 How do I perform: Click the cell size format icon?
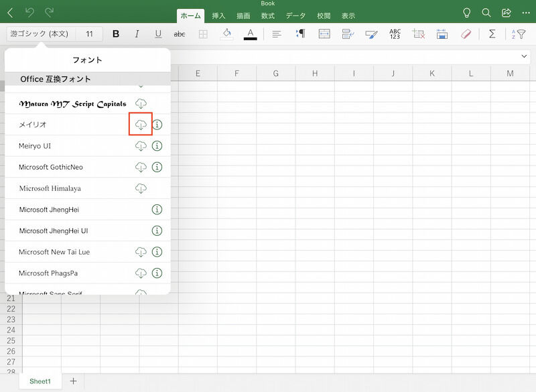click(442, 34)
